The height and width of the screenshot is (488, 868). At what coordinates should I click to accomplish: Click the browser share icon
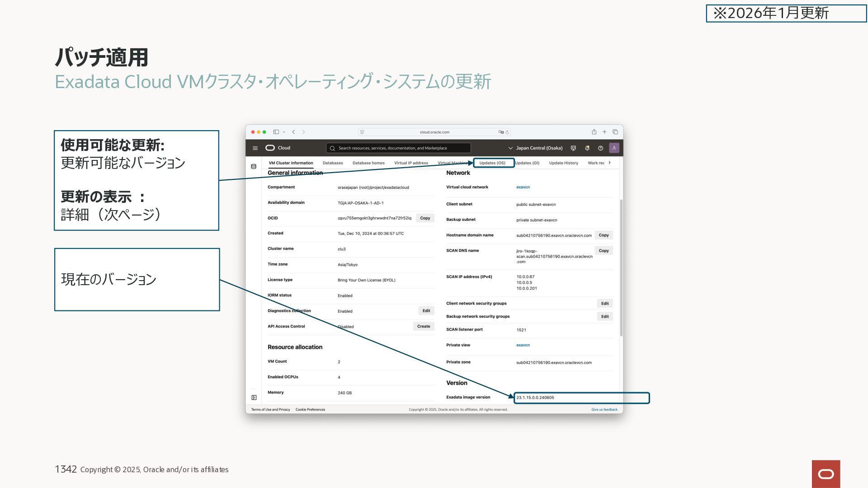tap(594, 132)
